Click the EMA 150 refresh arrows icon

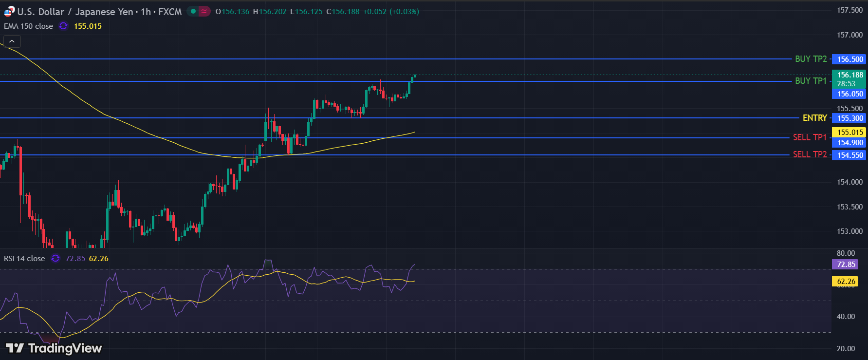[x=63, y=26]
